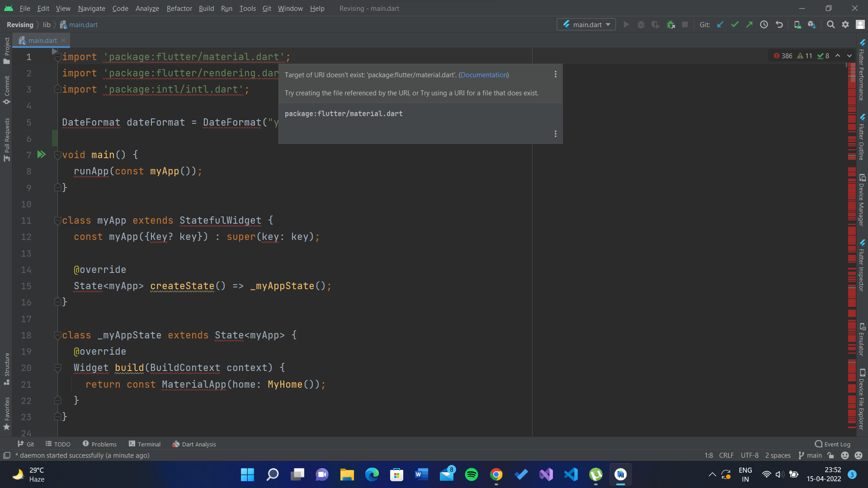The height and width of the screenshot is (488, 868).
Task: Go to previous highlighted error arrow
Action: point(838,56)
